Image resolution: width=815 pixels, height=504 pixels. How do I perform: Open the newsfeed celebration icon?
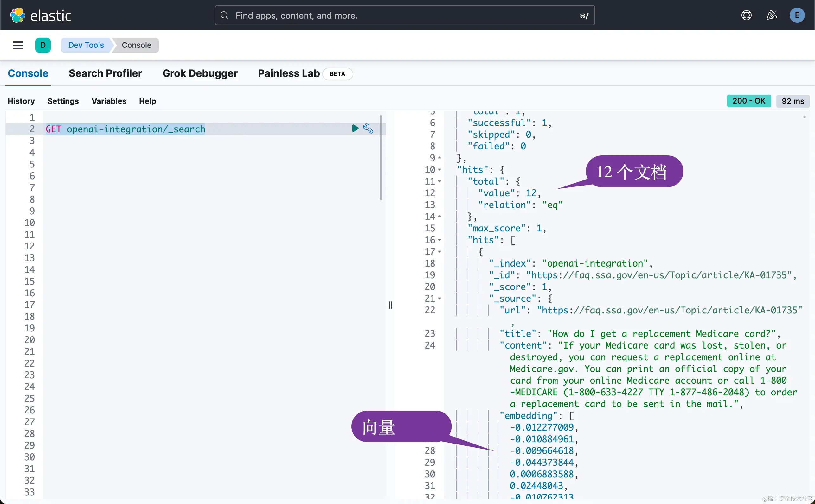[772, 15]
